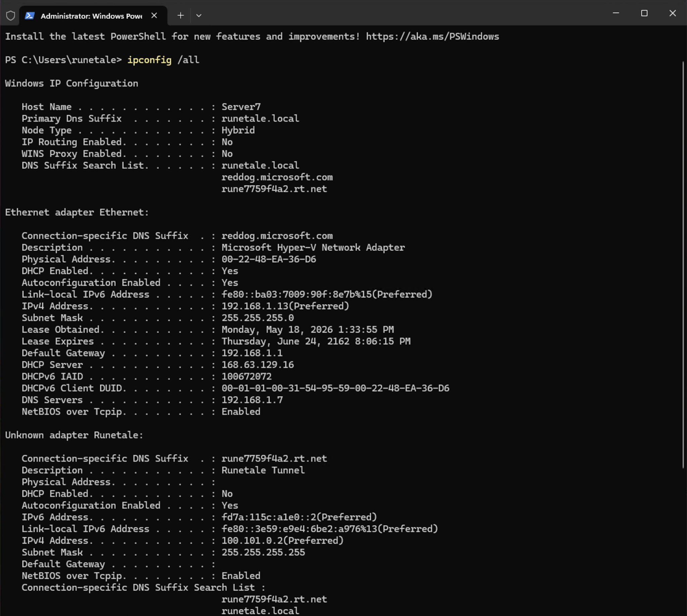The width and height of the screenshot is (687, 616).
Task: Click subnet mask 255.255.255.255
Action: (263, 553)
